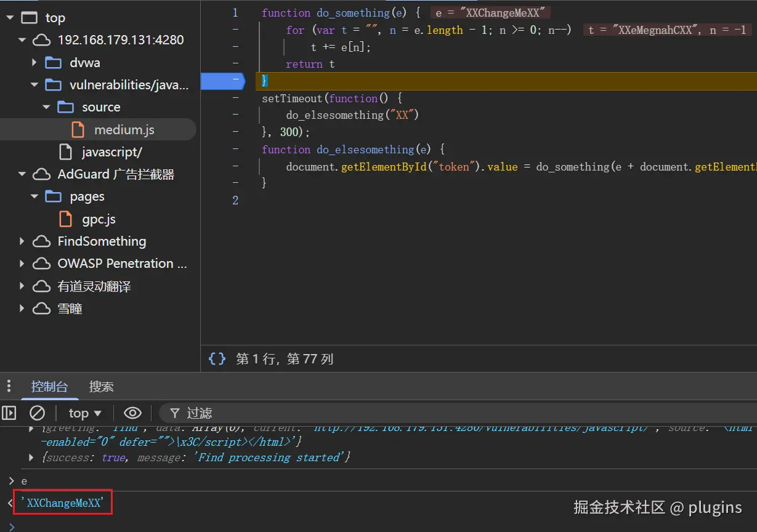
Task: Select the pages folder label
Action: [87, 197]
